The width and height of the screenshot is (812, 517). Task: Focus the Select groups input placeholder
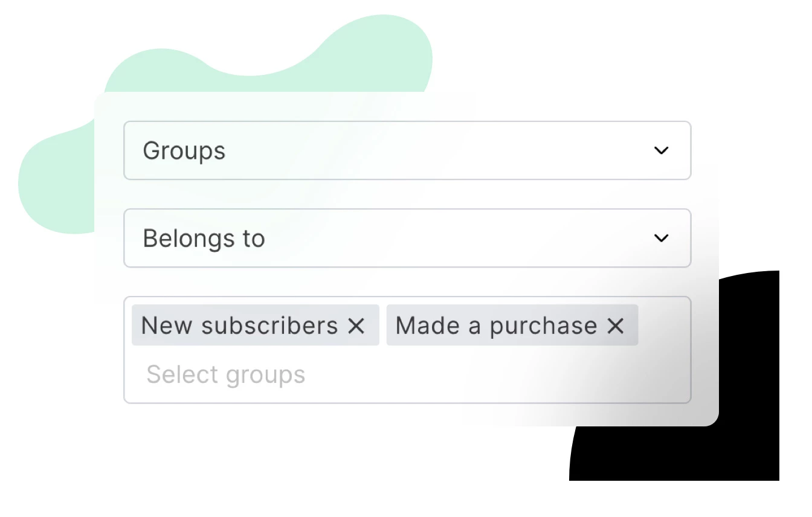tap(226, 375)
